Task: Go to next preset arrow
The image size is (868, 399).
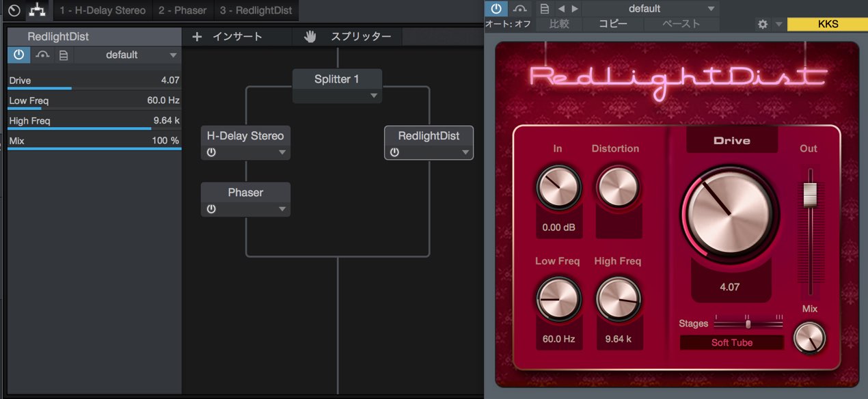Action: (x=575, y=9)
